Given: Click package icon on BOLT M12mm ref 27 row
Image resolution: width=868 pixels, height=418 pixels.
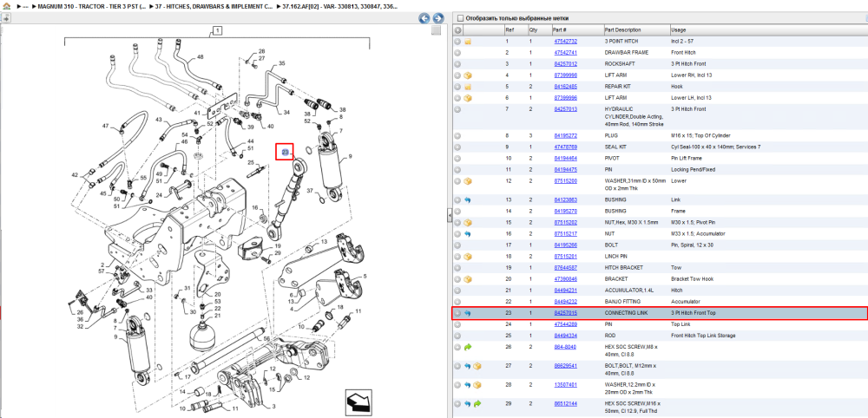Looking at the screenshot, I should pyautogui.click(x=477, y=366).
